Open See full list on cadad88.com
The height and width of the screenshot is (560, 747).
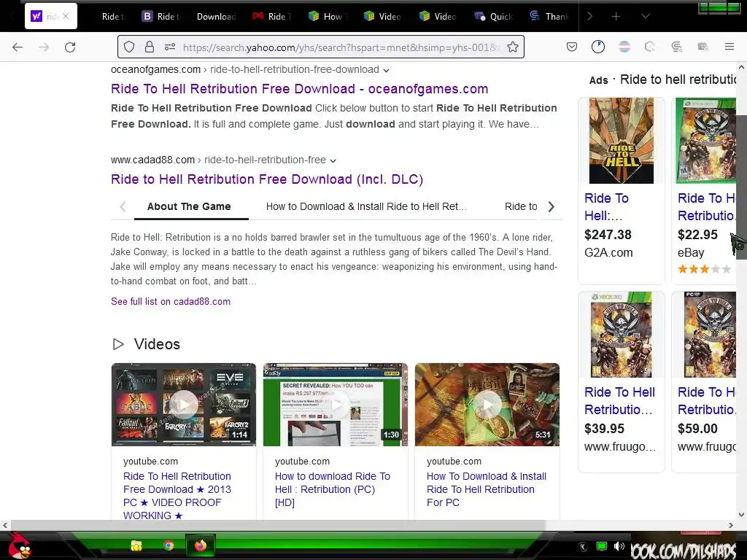(171, 301)
